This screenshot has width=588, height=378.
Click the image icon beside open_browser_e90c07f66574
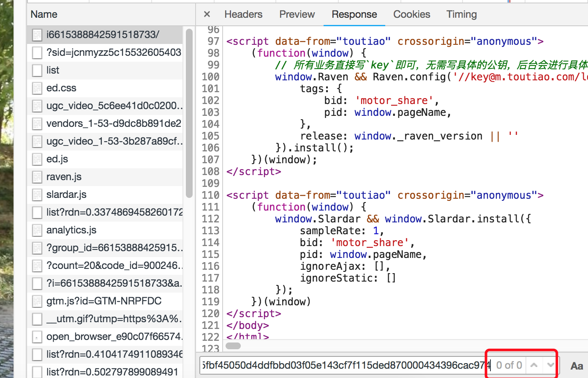coord(37,337)
